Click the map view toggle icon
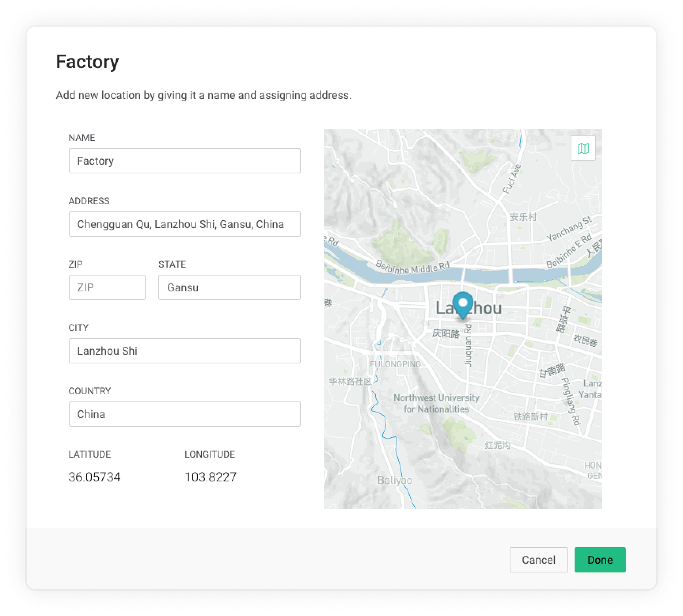The image size is (683, 616). click(583, 148)
